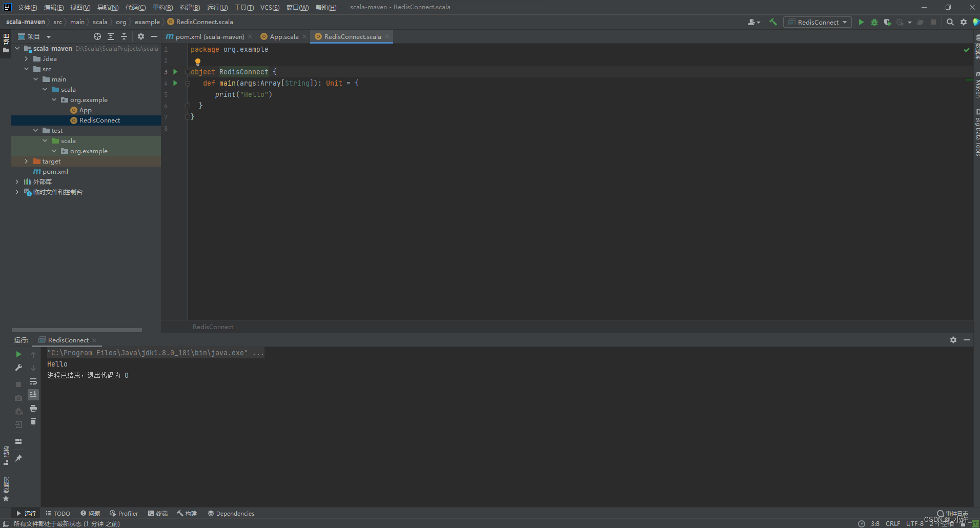Open the Build tool window

[x=187, y=513]
